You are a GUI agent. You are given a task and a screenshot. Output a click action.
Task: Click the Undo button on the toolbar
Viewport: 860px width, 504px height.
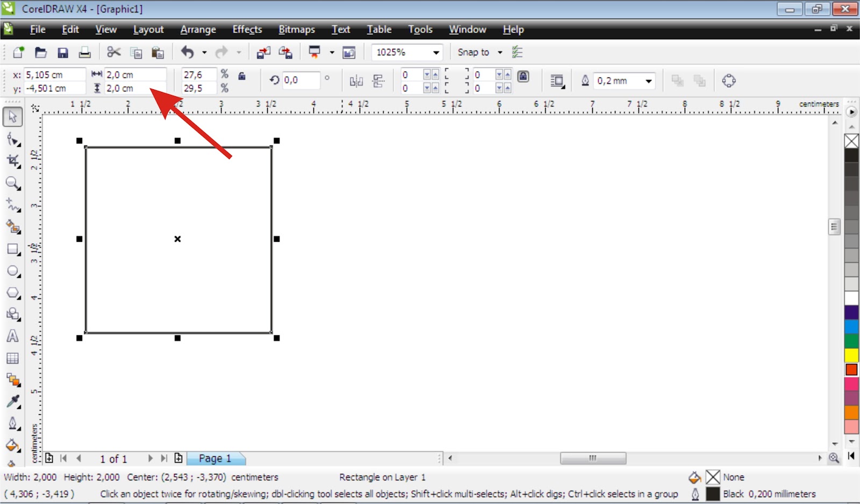(x=188, y=52)
